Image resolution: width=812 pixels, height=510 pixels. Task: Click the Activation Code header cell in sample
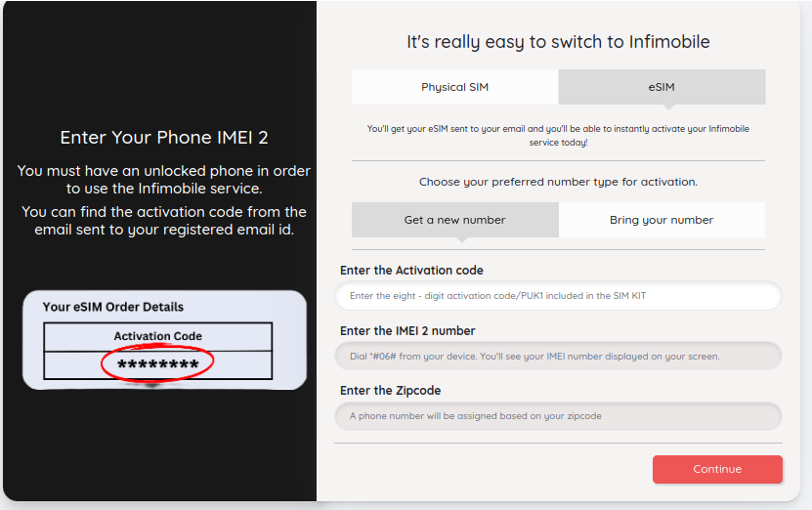pos(158,336)
